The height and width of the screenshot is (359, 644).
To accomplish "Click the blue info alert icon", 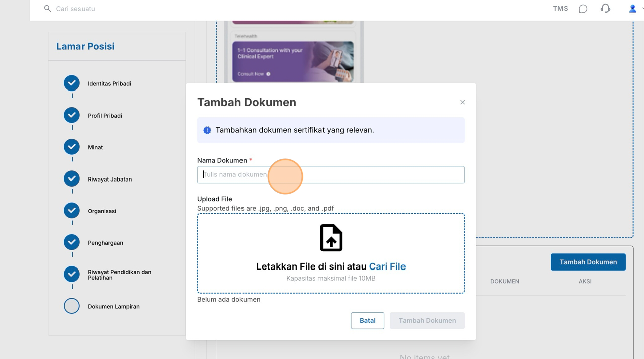I will coord(207,130).
